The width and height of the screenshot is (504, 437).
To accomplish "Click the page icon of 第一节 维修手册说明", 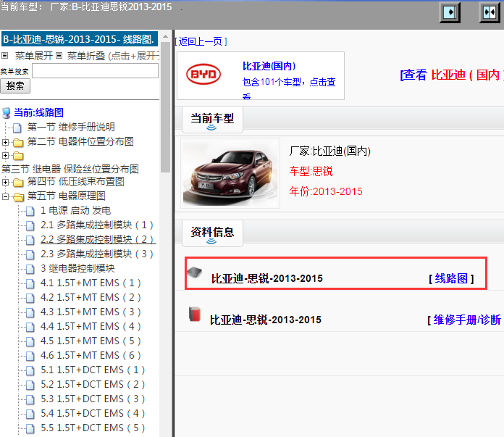I will (x=18, y=128).
